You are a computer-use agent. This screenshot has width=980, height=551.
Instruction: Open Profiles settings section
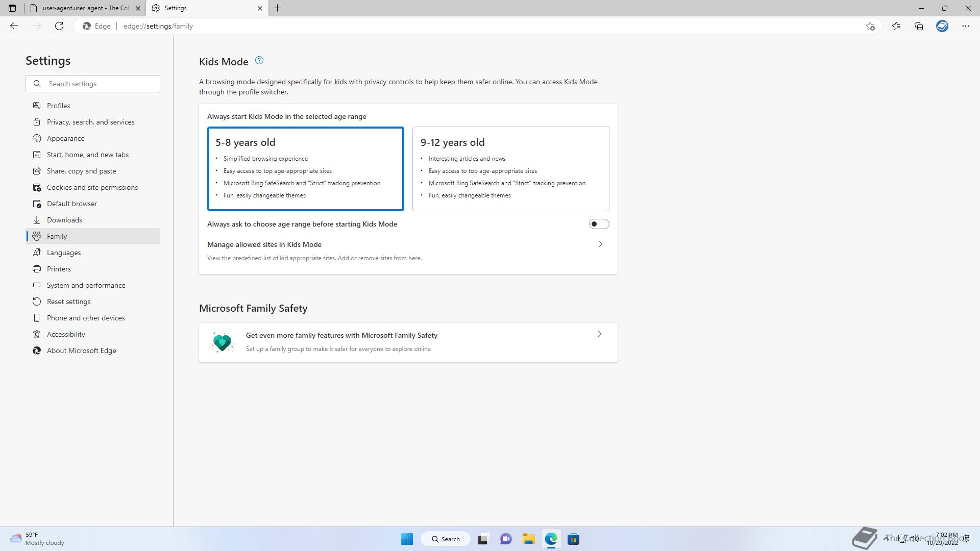coord(93,106)
